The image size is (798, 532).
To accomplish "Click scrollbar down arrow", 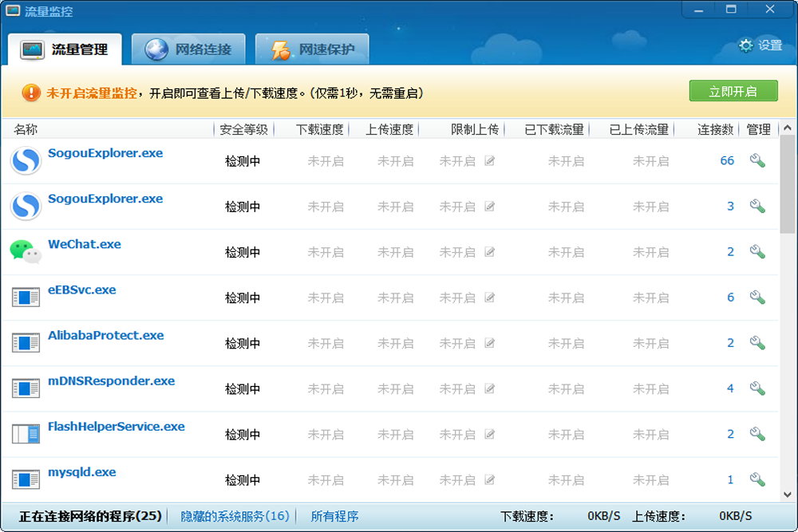I will pyautogui.click(x=788, y=495).
